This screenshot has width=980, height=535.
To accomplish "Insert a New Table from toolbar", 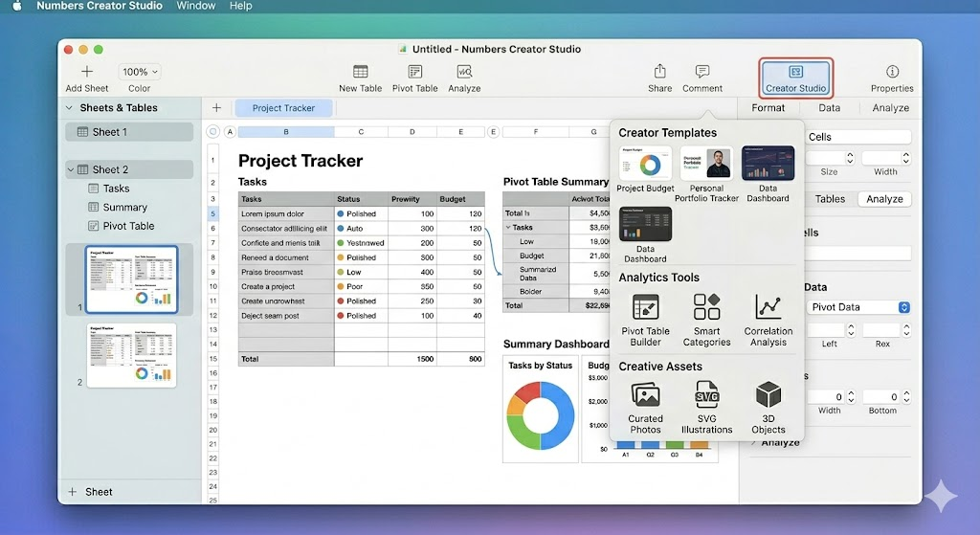I will tap(360, 78).
